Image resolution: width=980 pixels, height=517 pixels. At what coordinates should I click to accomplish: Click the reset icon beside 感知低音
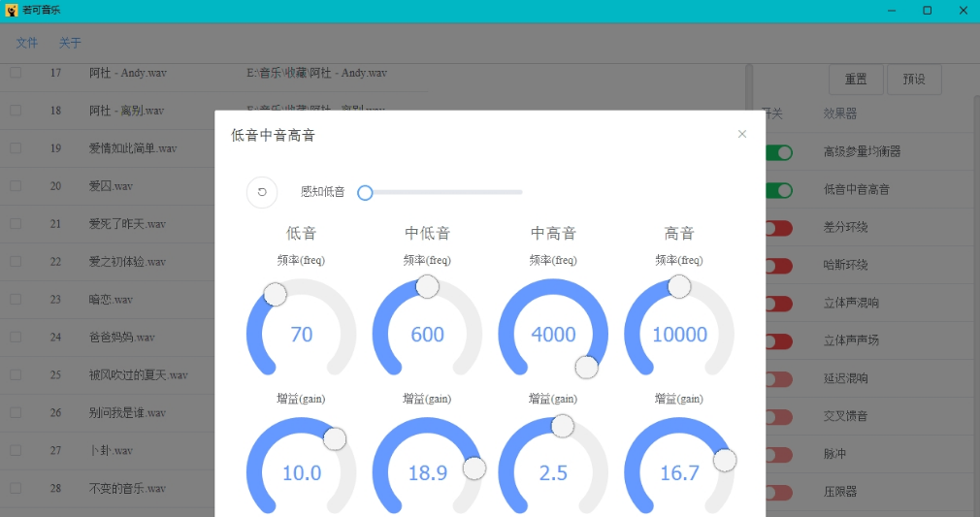click(262, 192)
